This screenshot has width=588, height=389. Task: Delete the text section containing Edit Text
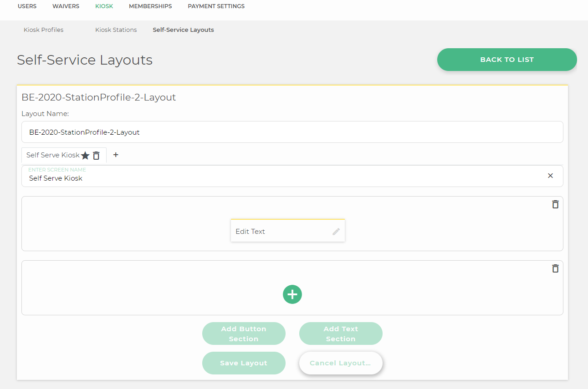(555, 204)
